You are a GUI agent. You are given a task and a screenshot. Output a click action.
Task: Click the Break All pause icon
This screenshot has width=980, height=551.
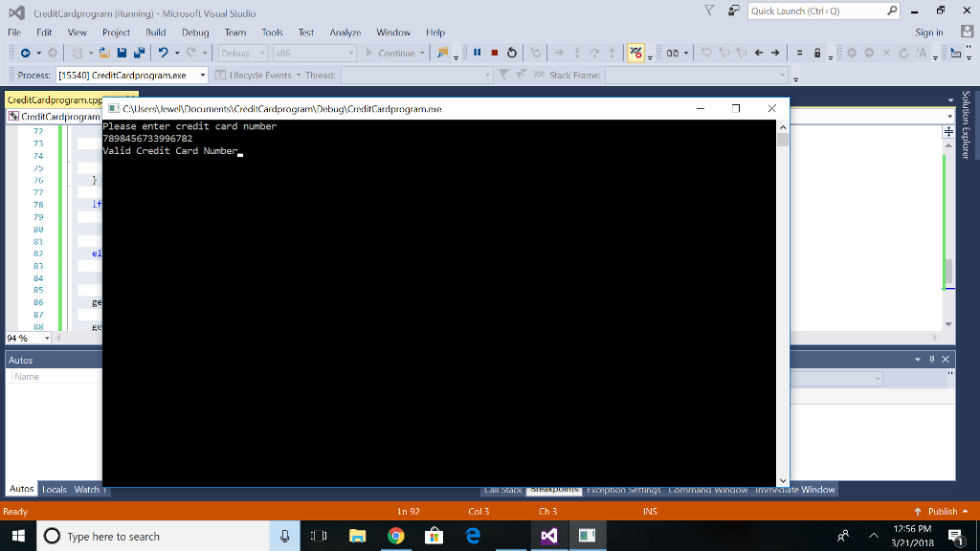click(x=476, y=53)
